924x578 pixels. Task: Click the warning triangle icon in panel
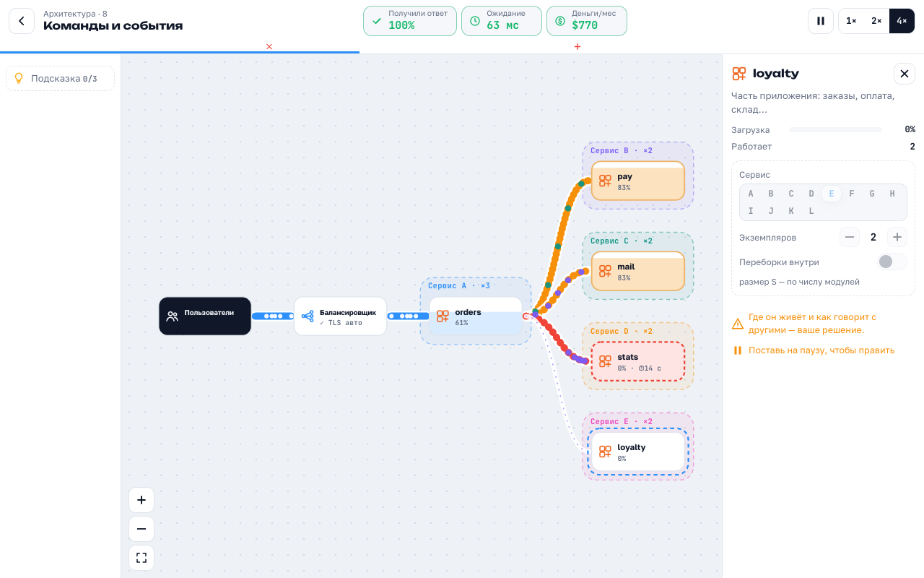(x=738, y=324)
